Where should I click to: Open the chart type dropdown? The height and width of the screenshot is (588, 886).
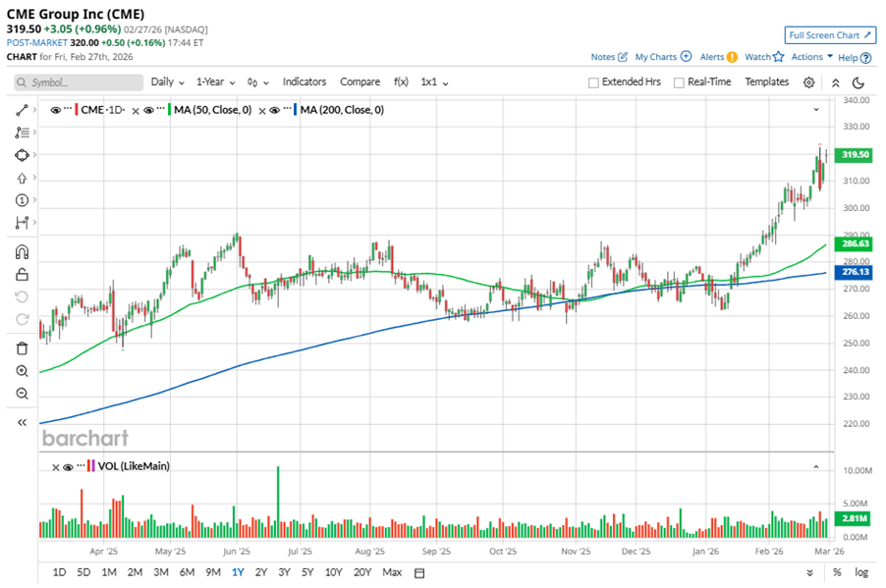pyautogui.click(x=257, y=82)
